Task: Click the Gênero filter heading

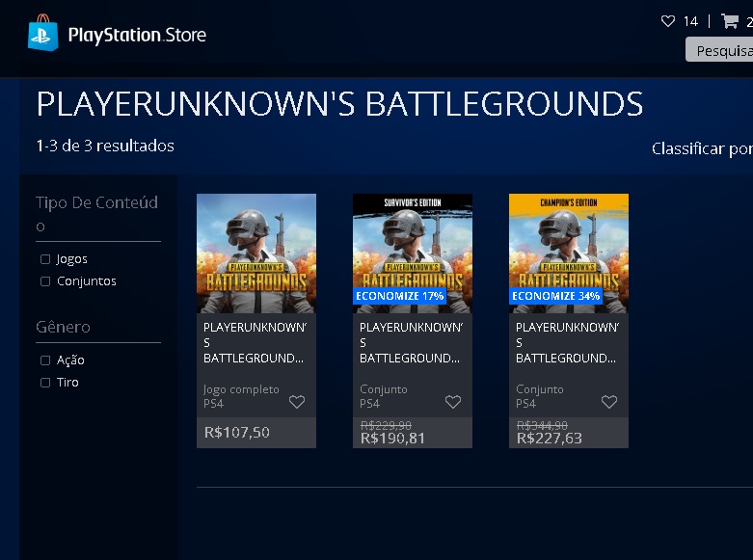Action: 63,327
